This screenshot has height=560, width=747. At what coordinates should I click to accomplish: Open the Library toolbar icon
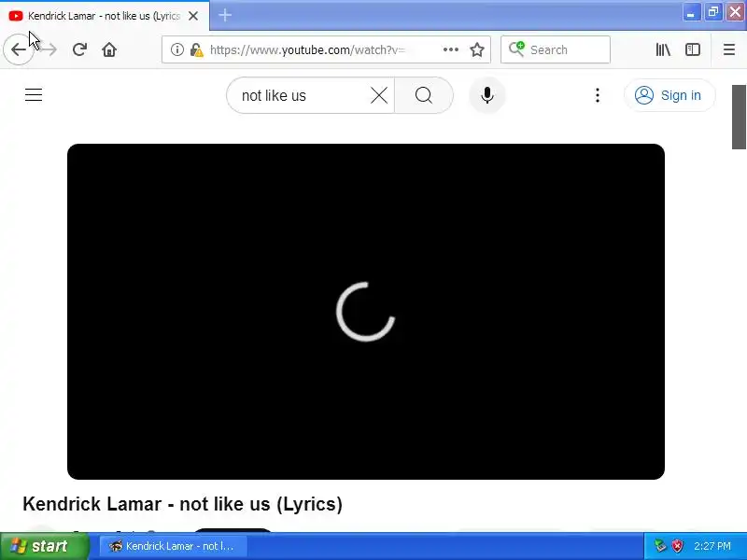[x=663, y=49]
